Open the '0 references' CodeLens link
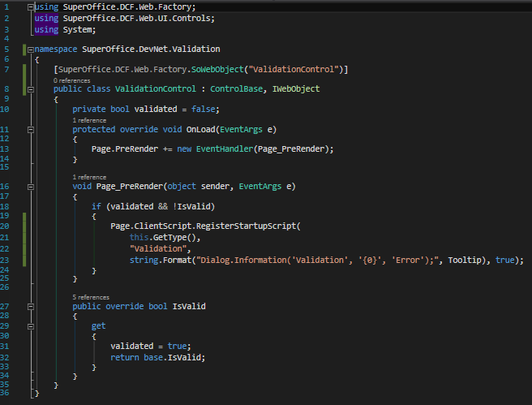This screenshot has width=532, height=405. point(71,80)
